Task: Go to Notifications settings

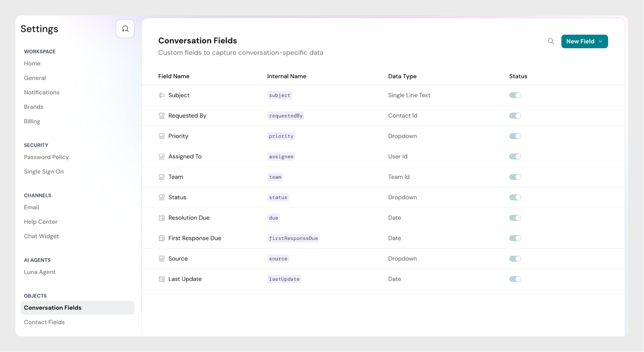Action: coord(42,92)
